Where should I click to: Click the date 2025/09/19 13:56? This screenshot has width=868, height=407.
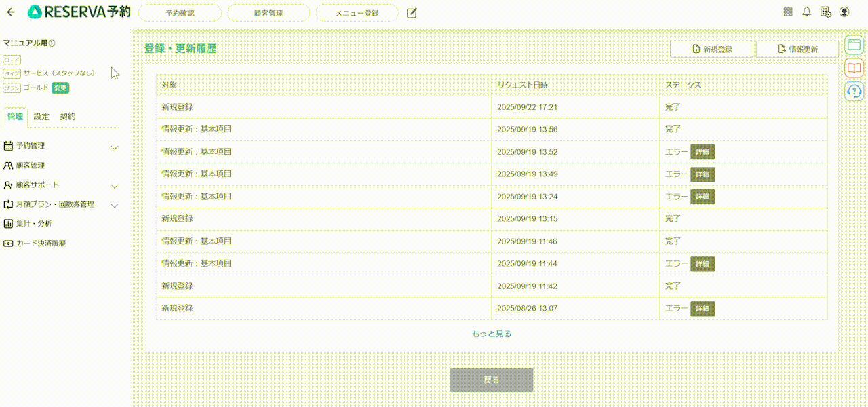[x=527, y=130]
